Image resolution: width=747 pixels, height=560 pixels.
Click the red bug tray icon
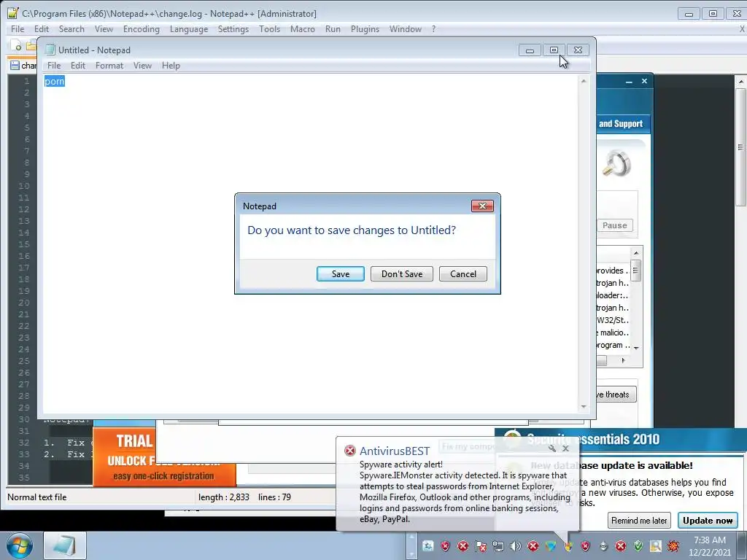pyautogui.click(x=673, y=546)
